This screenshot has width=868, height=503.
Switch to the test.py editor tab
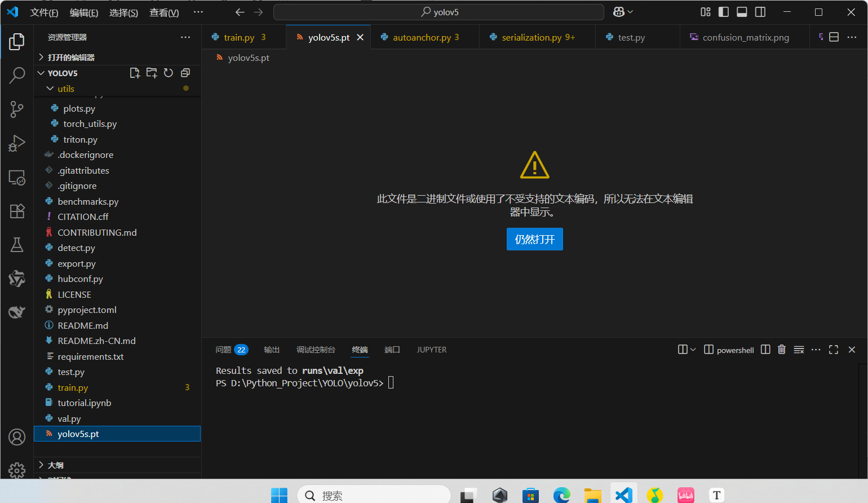pyautogui.click(x=637, y=37)
